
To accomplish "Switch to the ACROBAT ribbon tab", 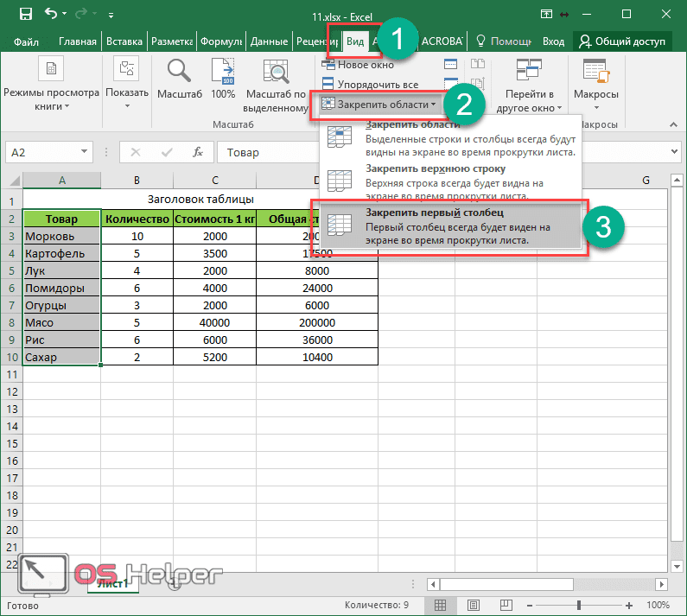I will click(x=442, y=41).
